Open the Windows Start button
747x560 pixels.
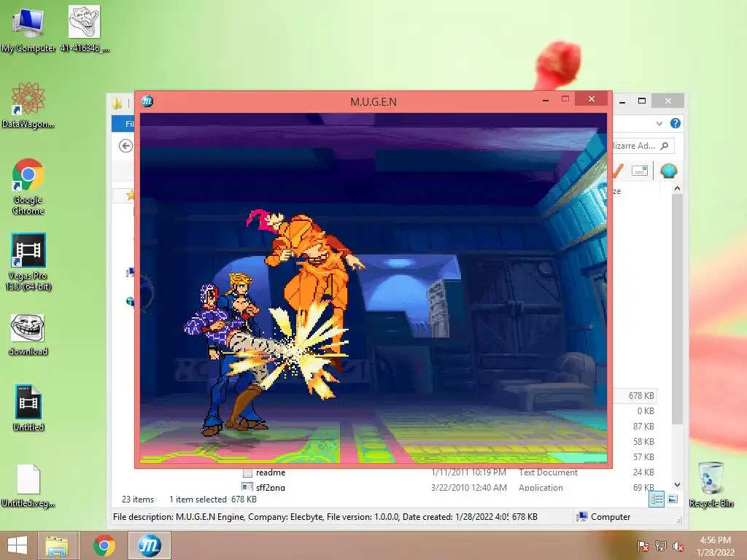18,545
